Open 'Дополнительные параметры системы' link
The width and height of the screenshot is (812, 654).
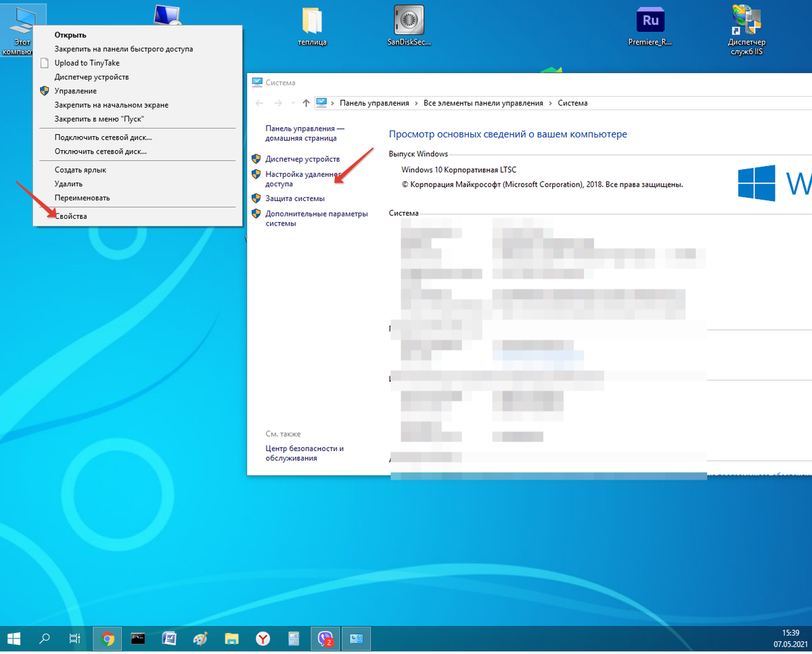(317, 218)
